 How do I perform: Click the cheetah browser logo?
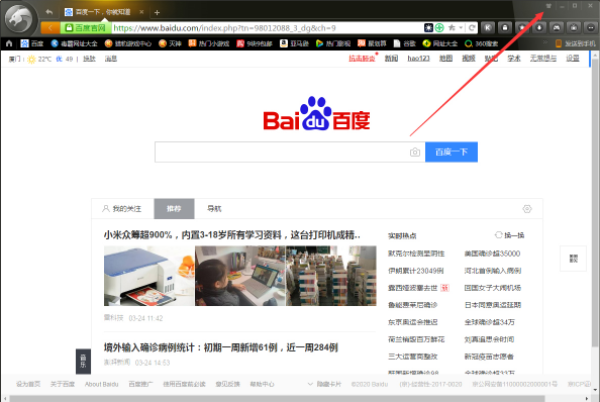(x=20, y=18)
